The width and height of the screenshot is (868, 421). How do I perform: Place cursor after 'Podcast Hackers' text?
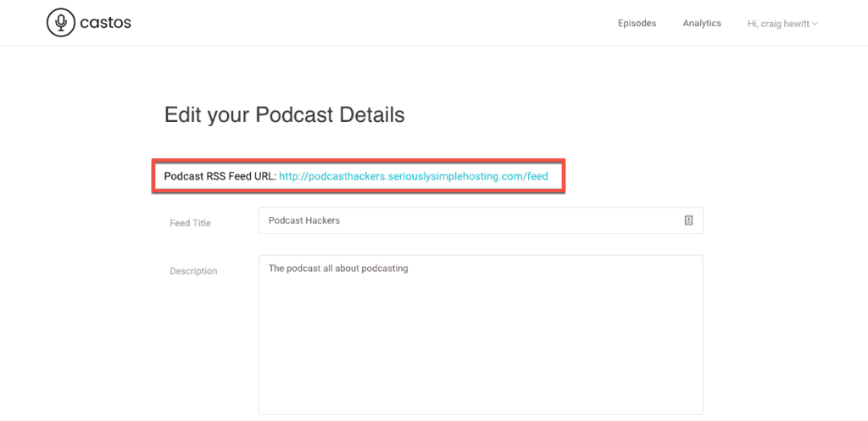click(341, 220)
